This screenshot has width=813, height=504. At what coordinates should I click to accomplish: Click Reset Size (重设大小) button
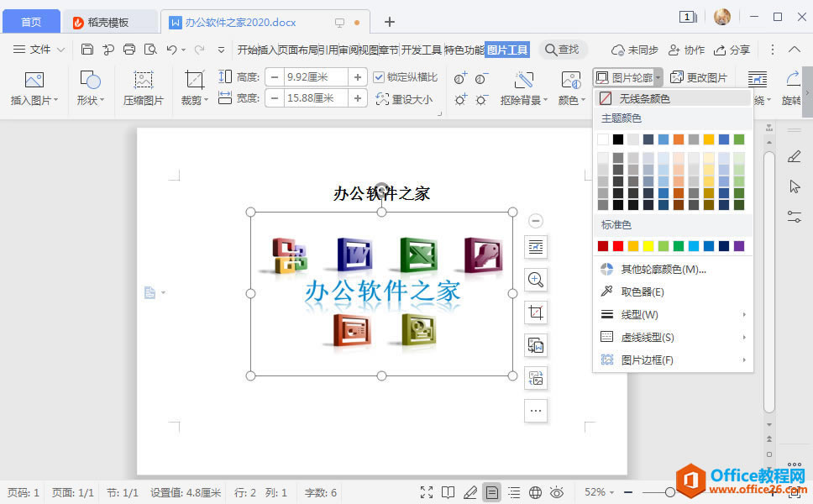coord(404,98)
